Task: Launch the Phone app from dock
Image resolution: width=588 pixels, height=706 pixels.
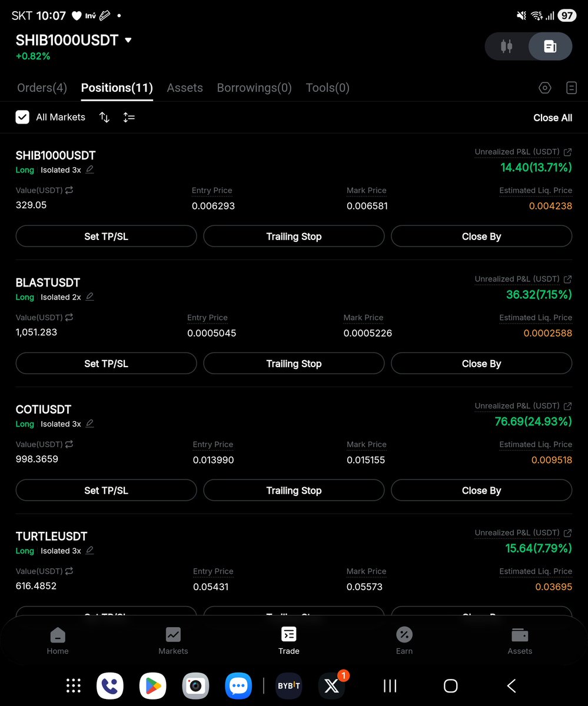Action: (110, 686)
